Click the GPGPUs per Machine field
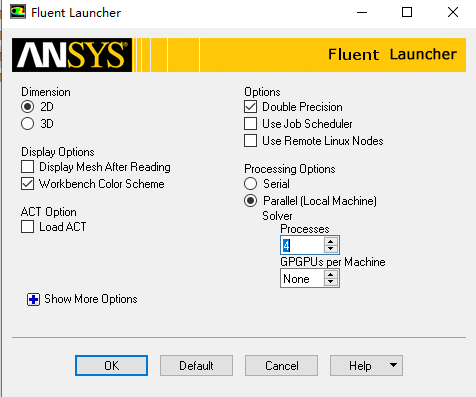Image resolution: width=476 pixels, height=397 pixels. tap(302, 279)
